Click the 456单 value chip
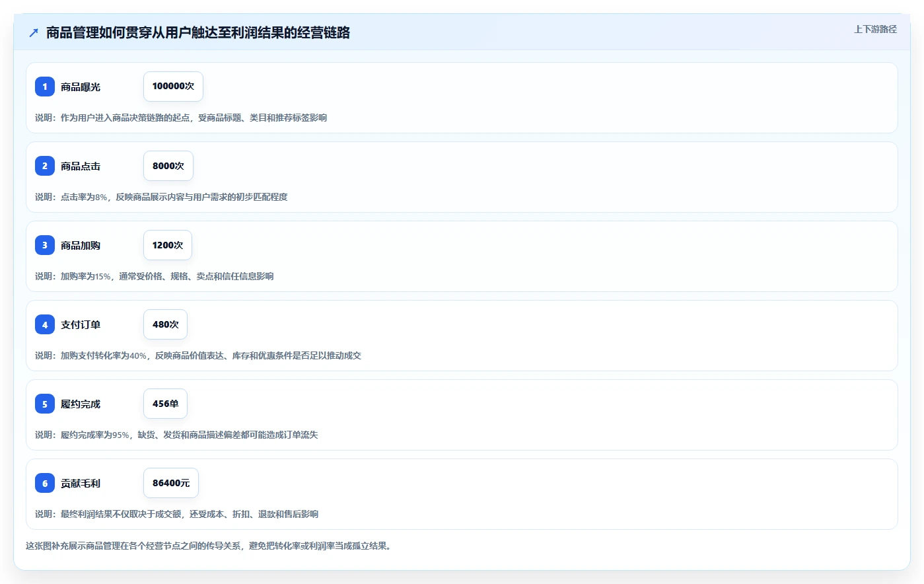This screenshot has height=584, width=924. click(165, 404)
